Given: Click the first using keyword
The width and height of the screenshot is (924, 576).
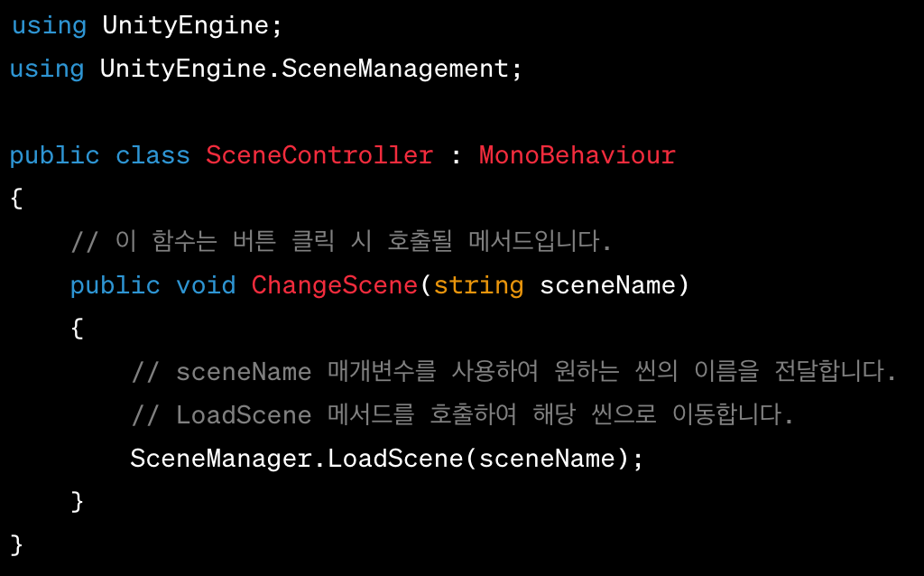Looking at the screenshot, I should (x=49, y=26).
